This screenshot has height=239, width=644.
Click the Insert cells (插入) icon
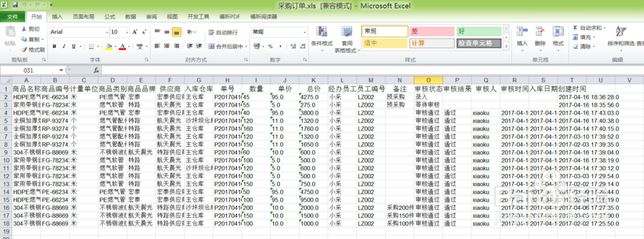(x=522, y=32)
